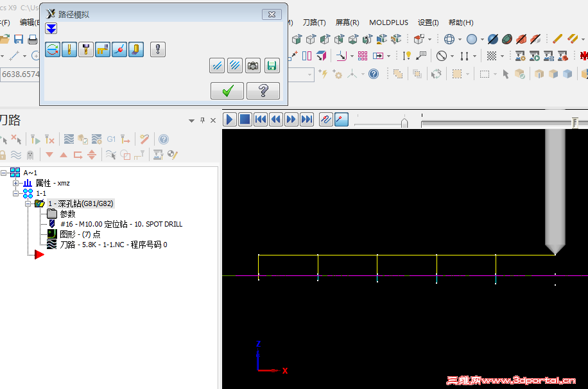588x389 pixels.
Task: Close the 刀路 toolpaths panel
Action: 213,121
